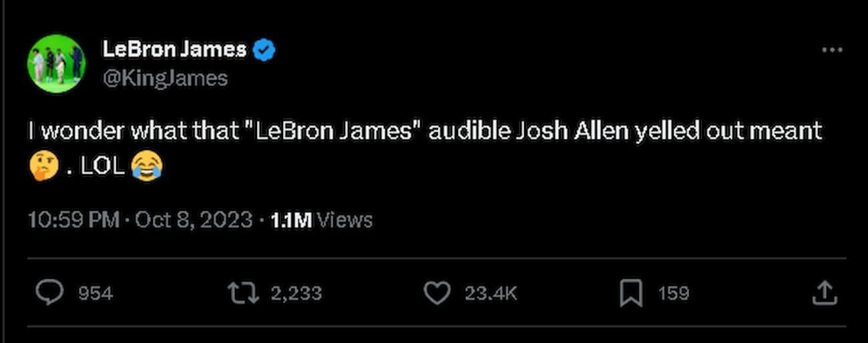868x343 pixels.
Task: Bookmark the tweet with the bookmark icon
Action: pos(631,293)
